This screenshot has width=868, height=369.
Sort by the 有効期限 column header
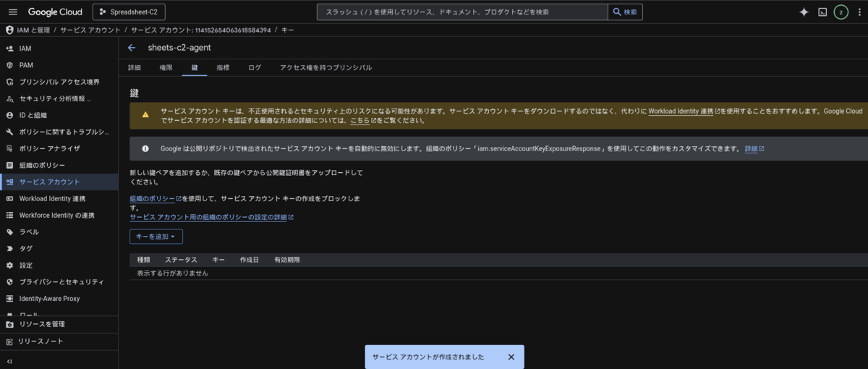click(x=287, y=260)
